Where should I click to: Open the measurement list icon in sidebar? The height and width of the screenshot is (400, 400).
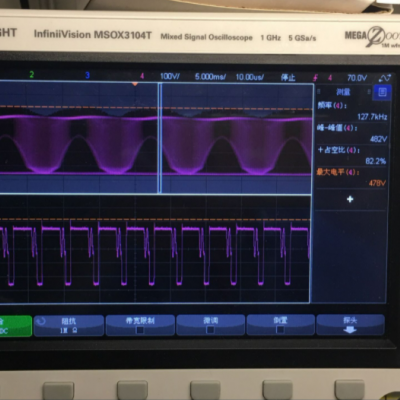pyautogui.click(x=382, y=92)
